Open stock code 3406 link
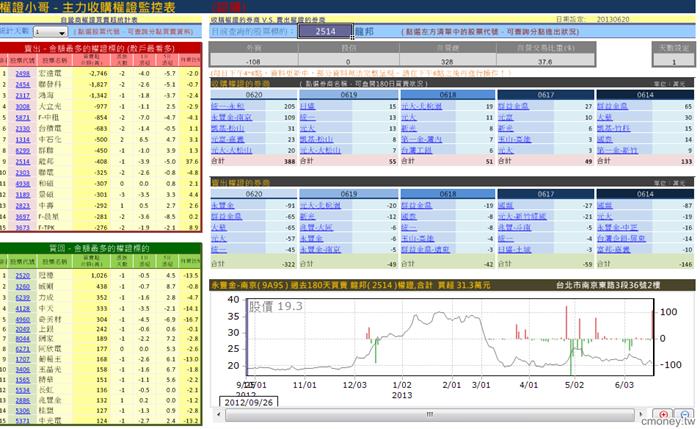 click(23, 369)
